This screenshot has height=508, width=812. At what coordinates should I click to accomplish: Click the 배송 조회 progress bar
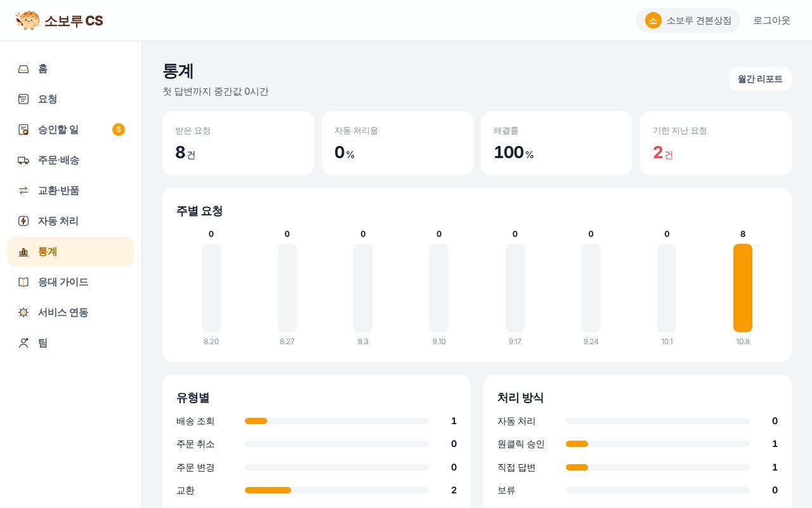tap(337, 421)
